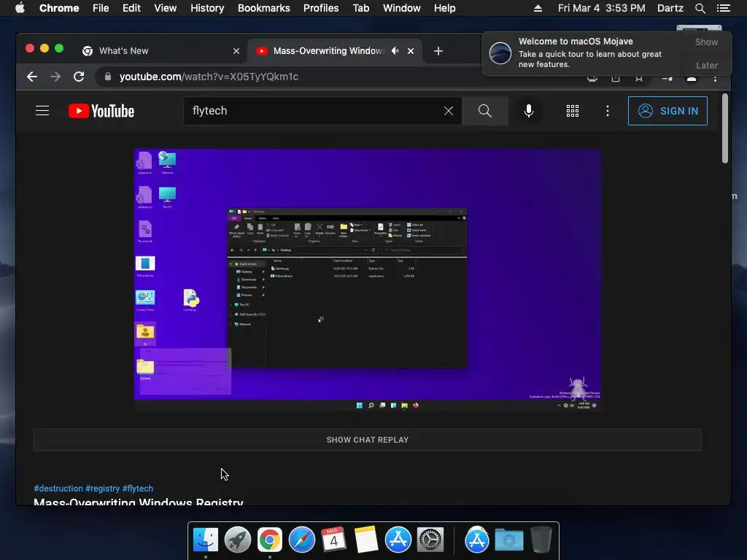Image resolution: width=747 pixels, height=560 pixels.
Task: Click the page's vertical scrollbar
Action: [724, 128]
